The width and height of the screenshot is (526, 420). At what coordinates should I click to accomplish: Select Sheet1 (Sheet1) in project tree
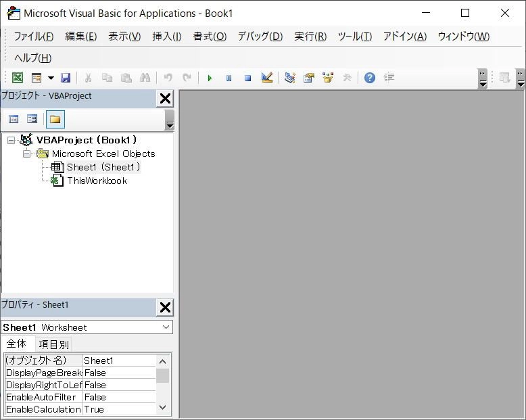pyautogui.click(x=103, y=167)
